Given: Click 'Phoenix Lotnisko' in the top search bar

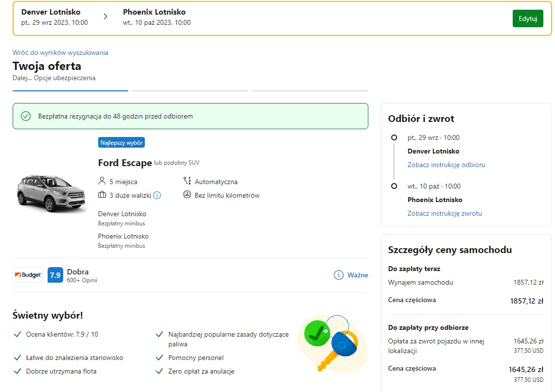Looking at the screenshot, I should click(155, 12).
